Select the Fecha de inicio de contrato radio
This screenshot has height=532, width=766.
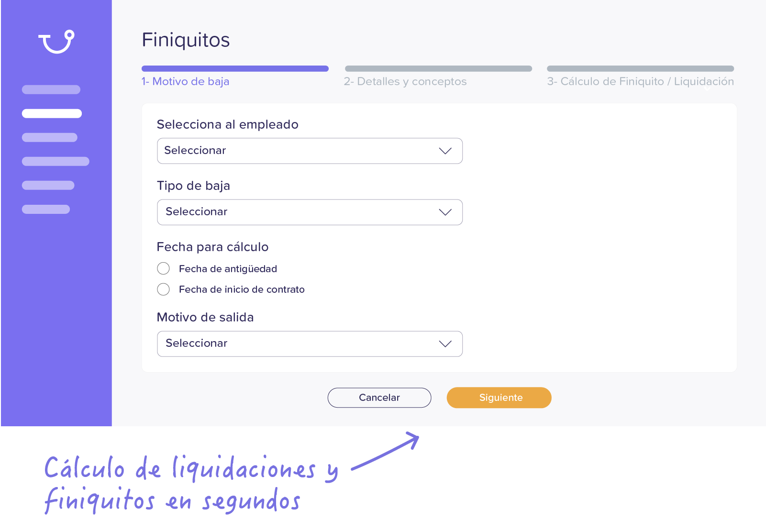click(163, 289)
